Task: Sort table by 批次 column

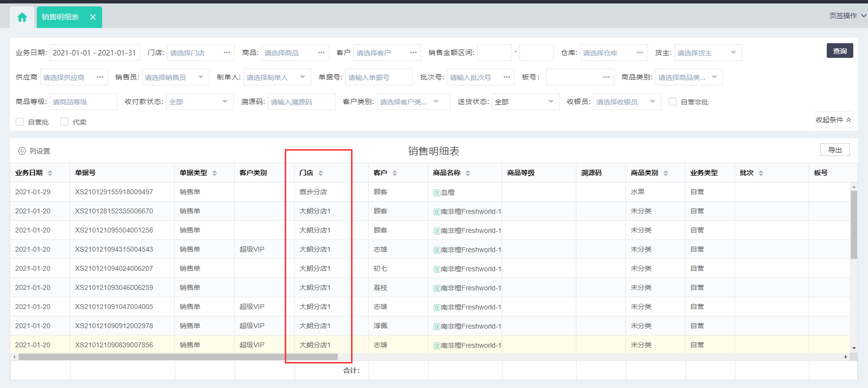Action: 761,173
